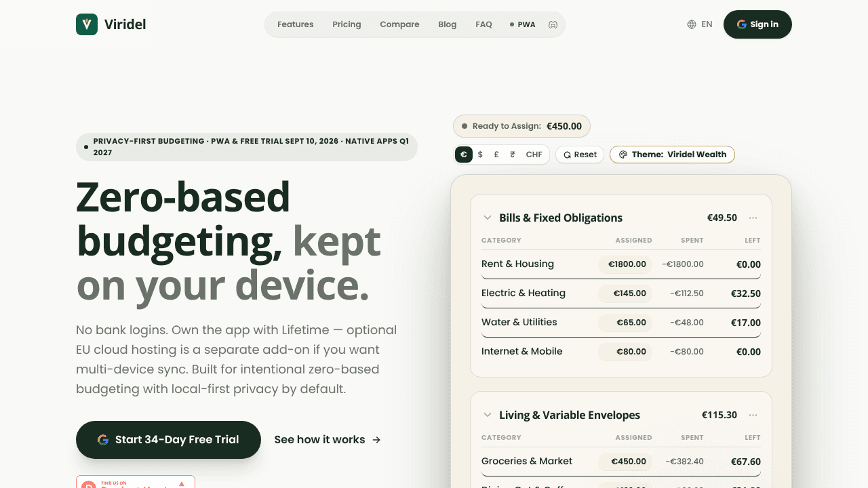Image resolution: width=868 pixels, height=488 pixels.
Task: Open the Compare nav item
Action: pos(399,24)
